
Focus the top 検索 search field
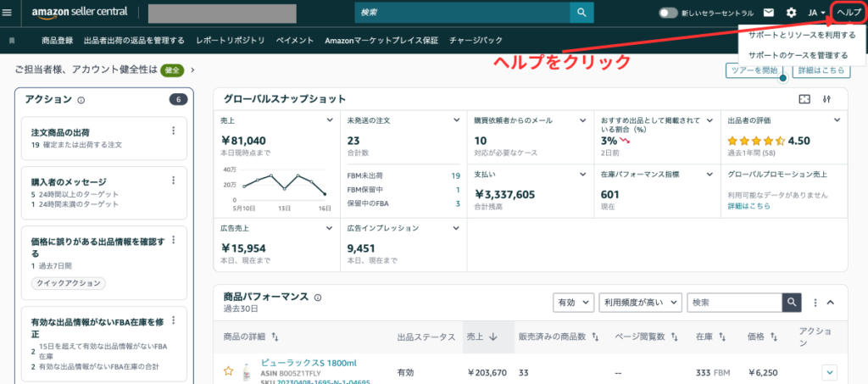[x=462, y=12]
